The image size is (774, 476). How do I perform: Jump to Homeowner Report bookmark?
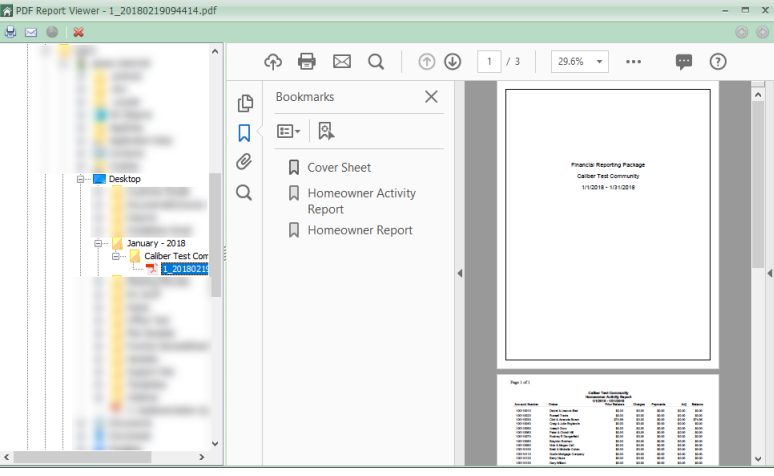(359, 230)
